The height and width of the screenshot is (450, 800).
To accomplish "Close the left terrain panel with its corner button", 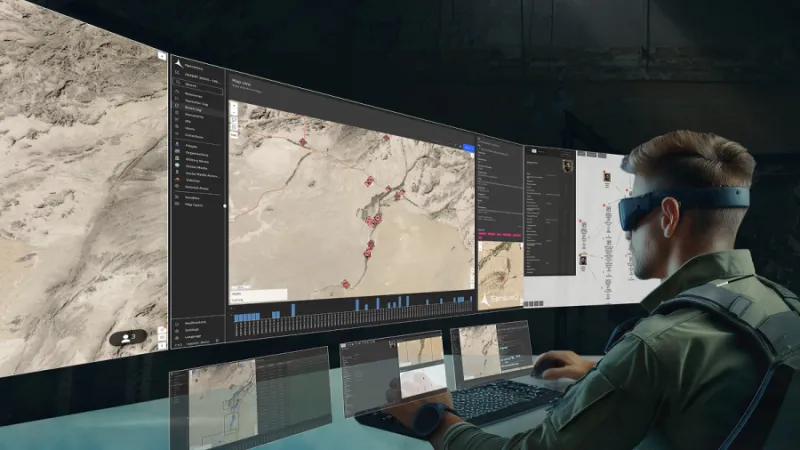I will tap(162, 56).
